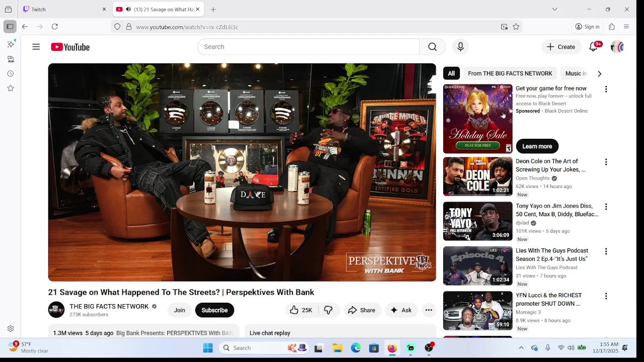This screenshot has width=644, height=362.
Task: Go to YouTube home via logo
Action: point(70,47)
